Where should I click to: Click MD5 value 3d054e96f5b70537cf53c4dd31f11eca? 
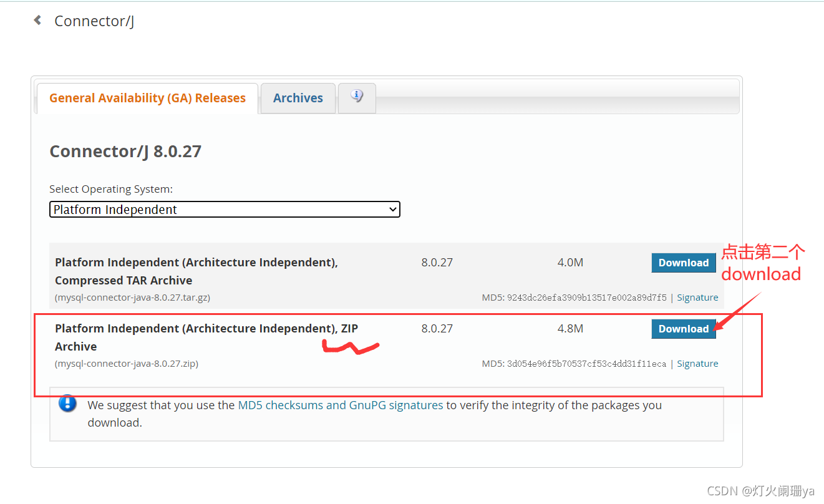[586, 364]
